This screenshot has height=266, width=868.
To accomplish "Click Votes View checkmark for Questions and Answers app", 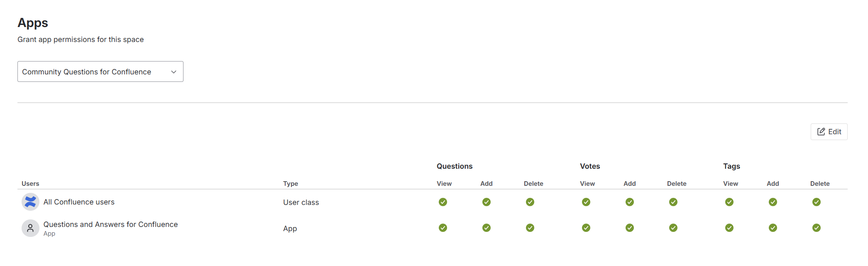I will click(586, 228).
